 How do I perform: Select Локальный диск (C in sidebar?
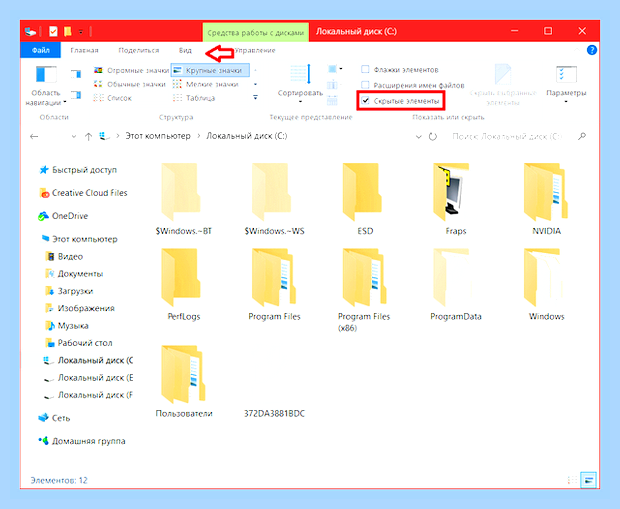tap(87, 360)
